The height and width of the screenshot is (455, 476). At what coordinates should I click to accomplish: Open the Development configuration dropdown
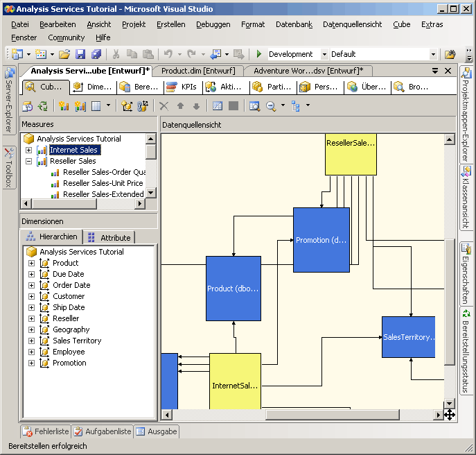[324, 54]
